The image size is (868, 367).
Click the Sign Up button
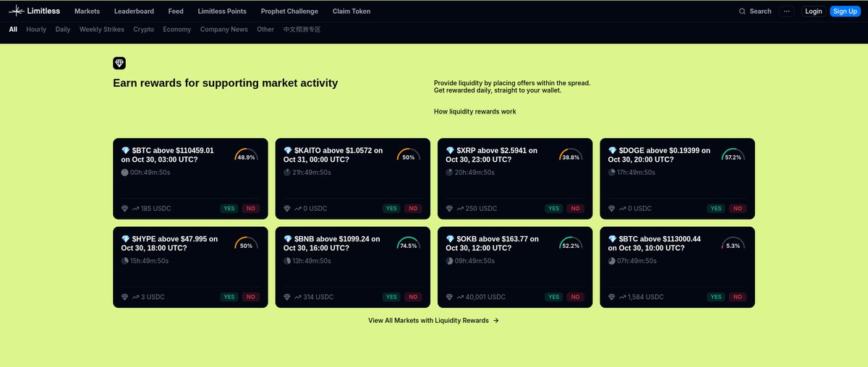[845, 12]
